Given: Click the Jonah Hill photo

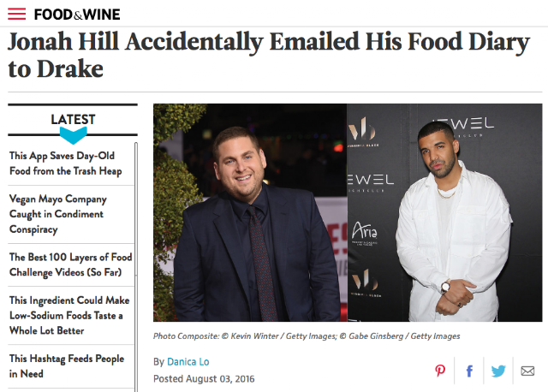Looking at the screenshot, I should pyautogui.click(x=250, y=212).
